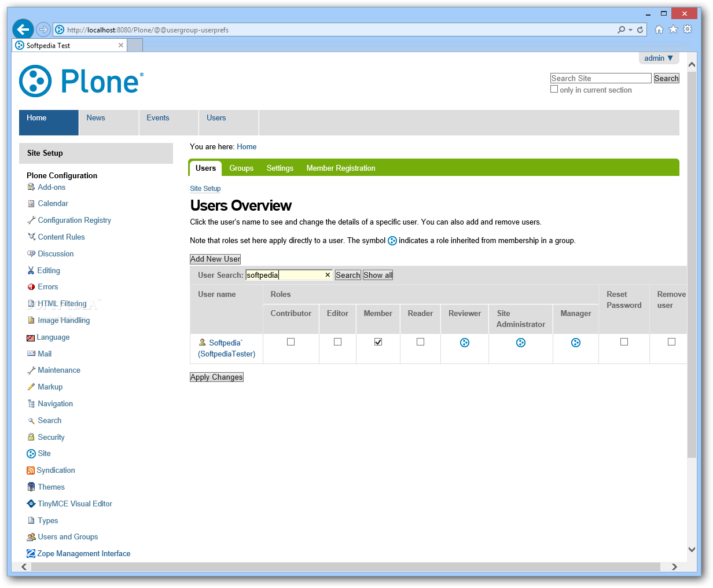Click the Editing scissors icon
Viewport: 713px width, 588px height.
[x=31, y=270]
